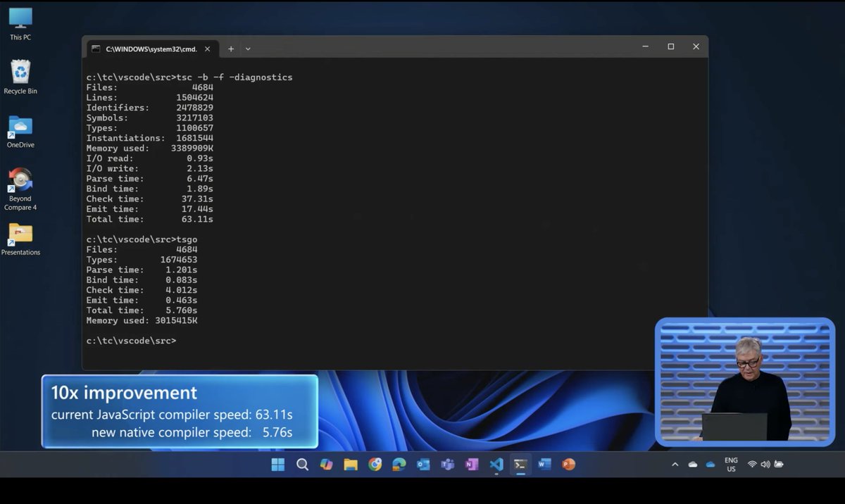This screenshot has height=504, width=845.
Task: Click the 'Emit time: 17.44s' line
Action: (150, 209)
